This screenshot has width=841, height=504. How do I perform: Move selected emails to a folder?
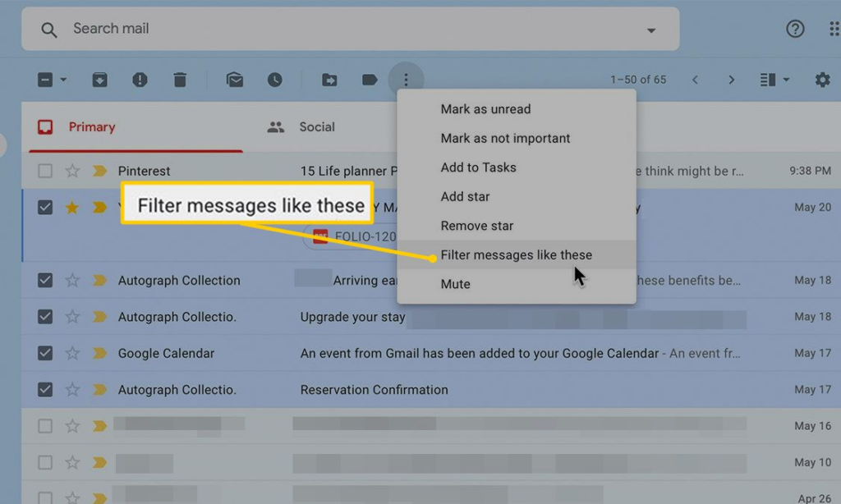[329, 80]
